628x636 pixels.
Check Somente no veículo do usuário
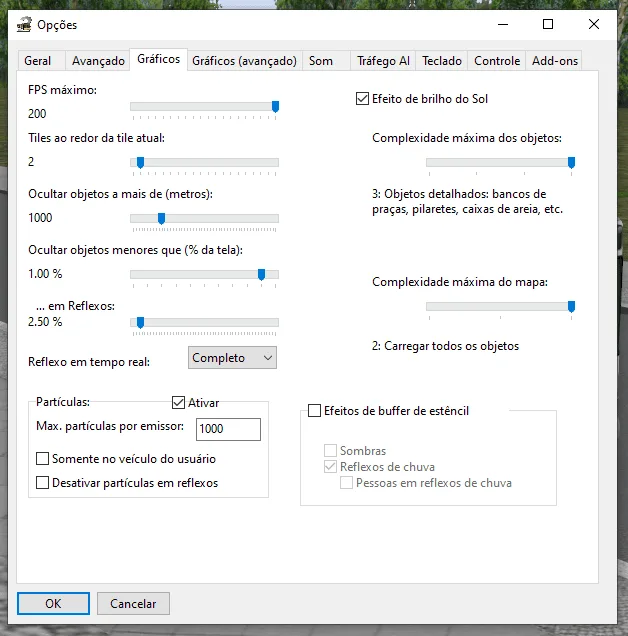click(43, 459)
